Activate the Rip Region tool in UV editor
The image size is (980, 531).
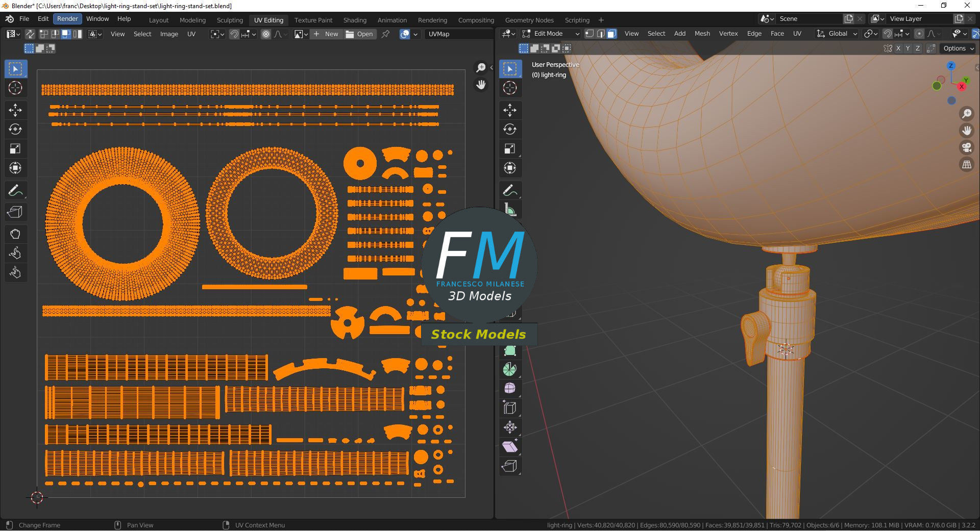15,212
